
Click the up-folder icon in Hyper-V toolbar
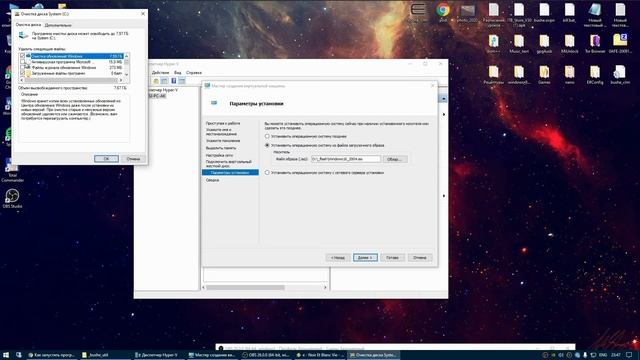point(156,81)
